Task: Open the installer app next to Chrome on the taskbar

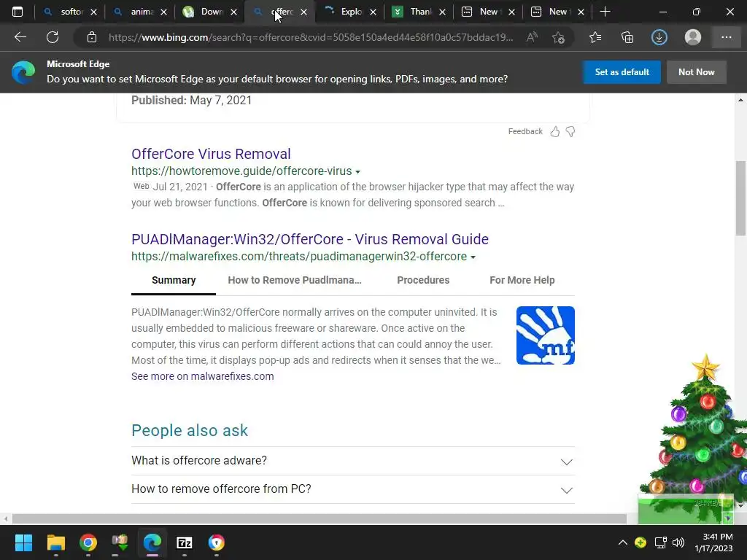Action: tap(120, 542)
